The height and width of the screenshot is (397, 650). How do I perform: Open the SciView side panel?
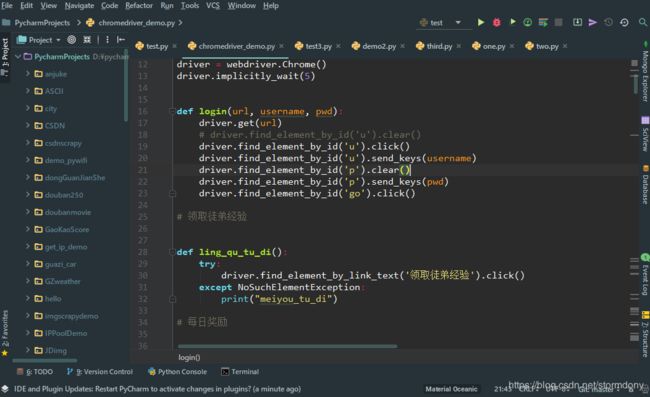[645, 134]
